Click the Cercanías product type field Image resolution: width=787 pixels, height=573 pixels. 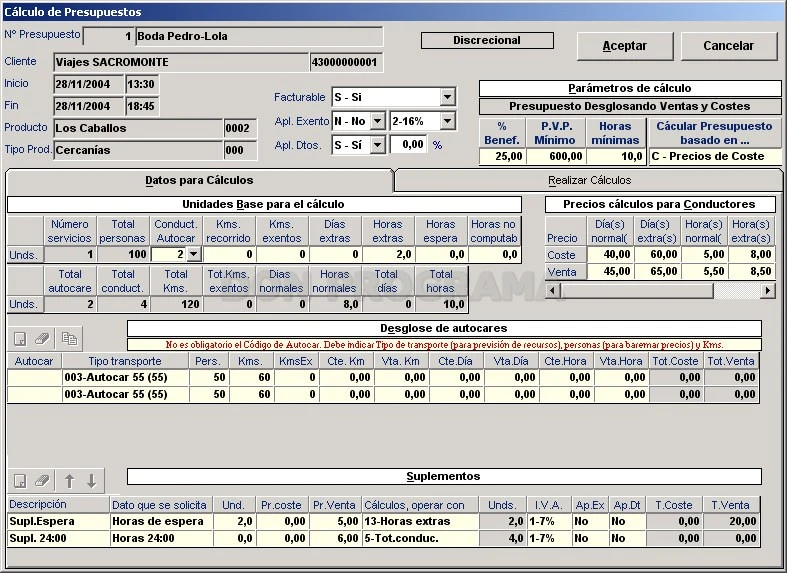pos(138,150)
